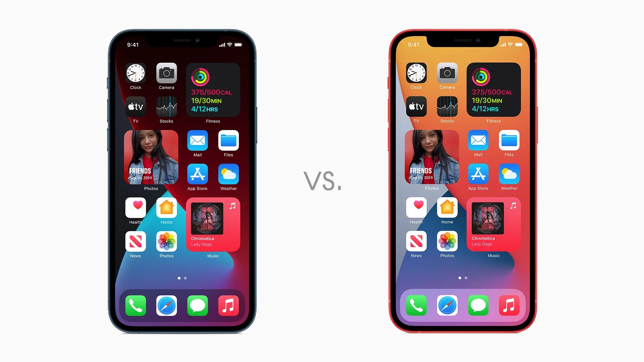
Task: Tap the second home screen page dot
Action: click(185, 278)
